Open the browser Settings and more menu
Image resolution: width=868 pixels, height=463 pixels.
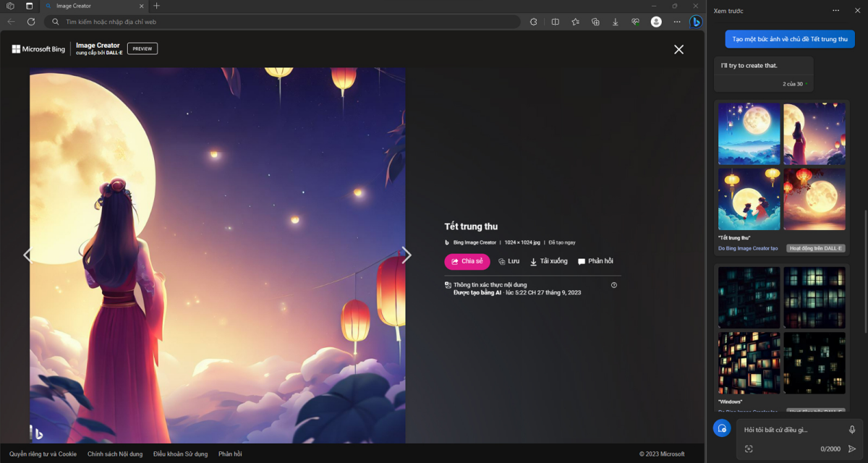pos(676,22)
